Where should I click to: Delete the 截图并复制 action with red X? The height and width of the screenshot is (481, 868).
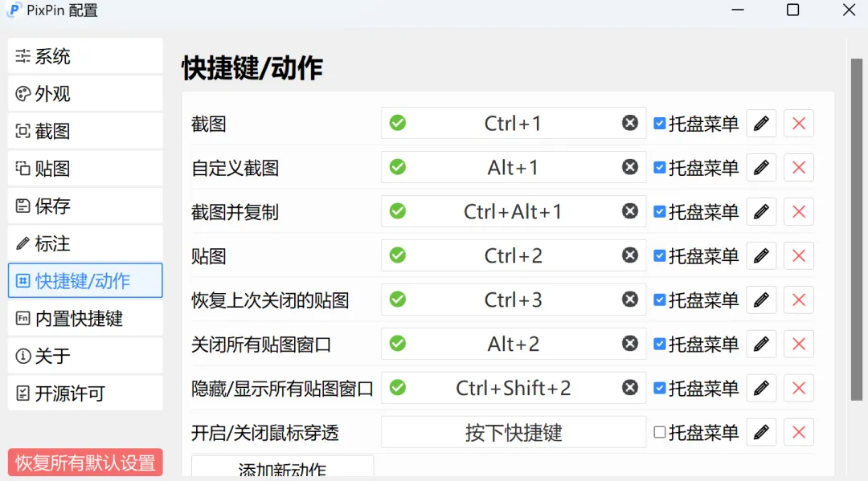tap(799, 212)
